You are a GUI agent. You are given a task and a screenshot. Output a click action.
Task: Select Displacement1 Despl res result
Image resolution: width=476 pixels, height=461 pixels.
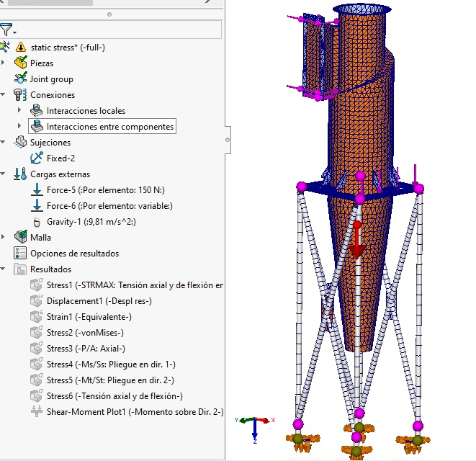[99, 301]
